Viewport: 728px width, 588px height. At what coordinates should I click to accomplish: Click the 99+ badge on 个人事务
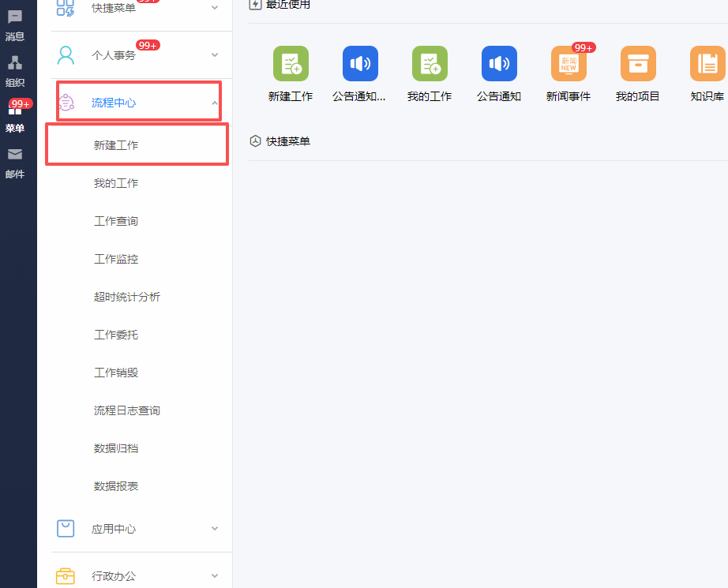(148, 46)
